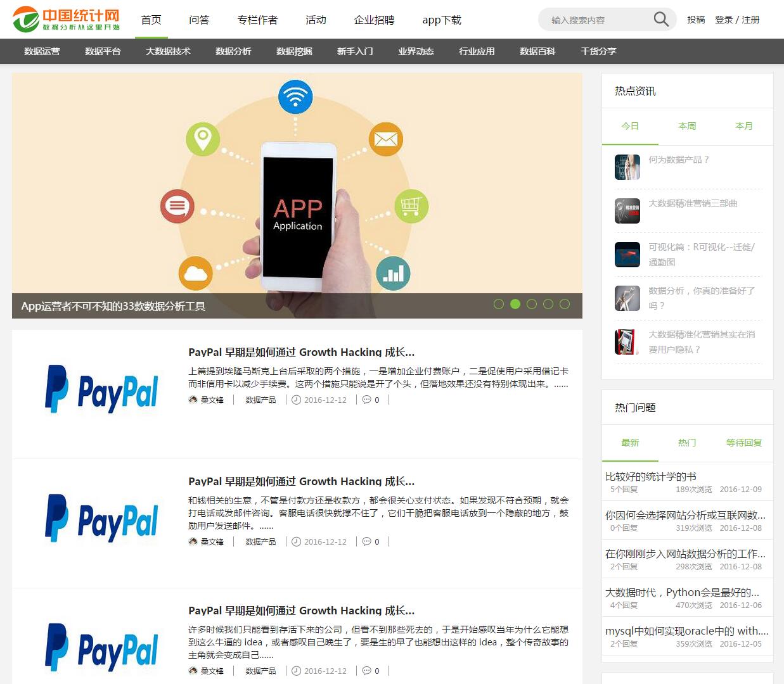Go to 行业应用 category
This screenshot has width=784, height=684.
click(x=477, y=51)
